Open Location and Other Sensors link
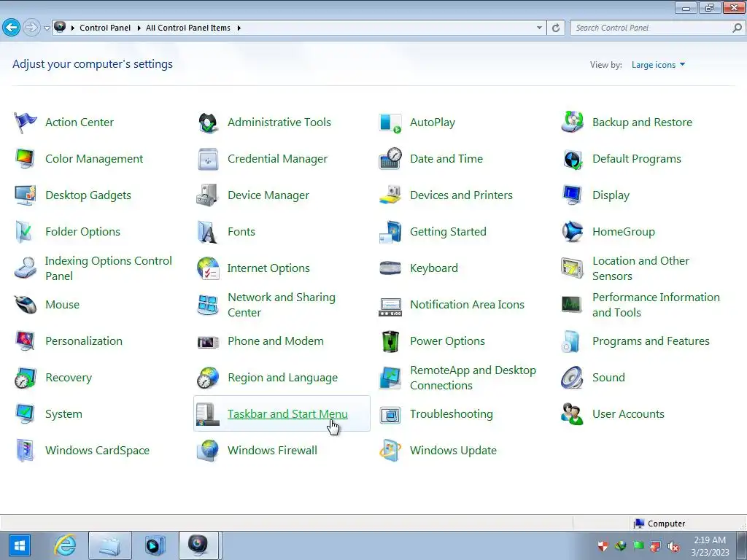747x560 pixels. 640,268
